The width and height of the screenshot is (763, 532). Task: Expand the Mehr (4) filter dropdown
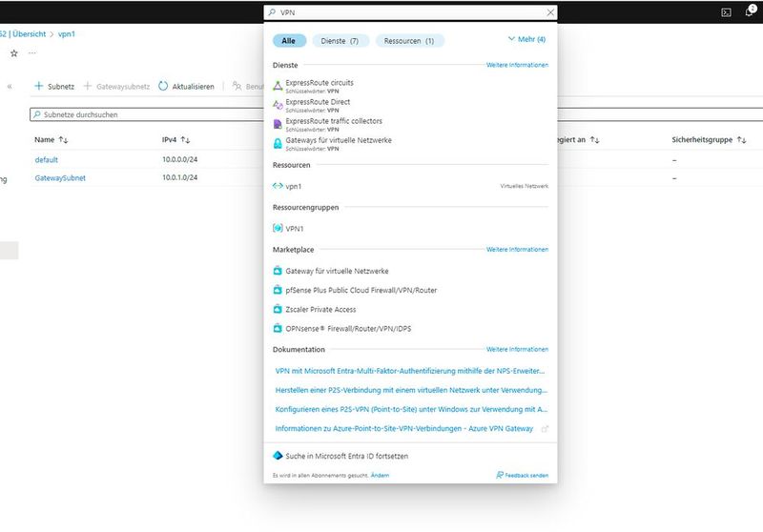(526, 39)
